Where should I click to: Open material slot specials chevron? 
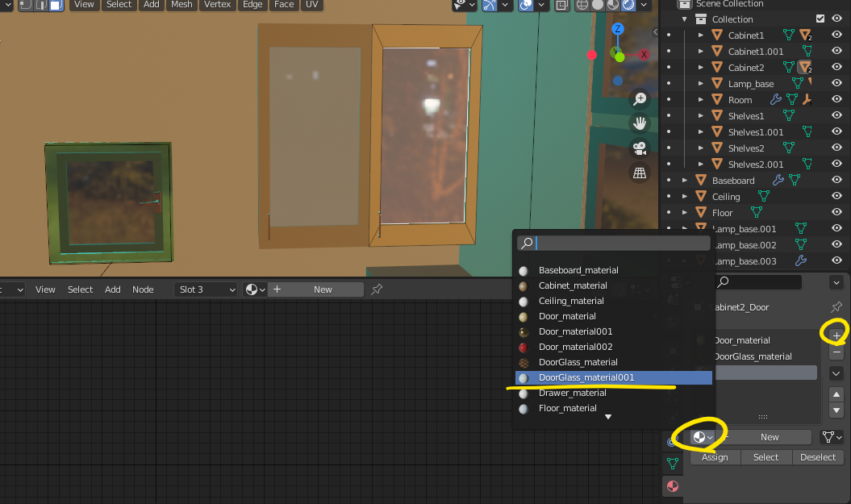(836, 373)
